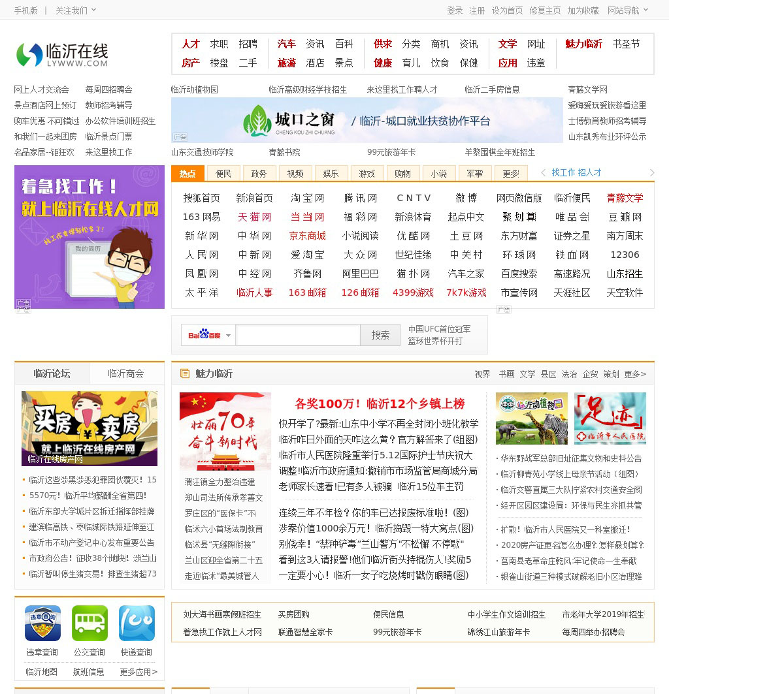Open the 刘大海书画寒假班招生 link
Screen dimensions: 784x694
click(x=222, y=614)
